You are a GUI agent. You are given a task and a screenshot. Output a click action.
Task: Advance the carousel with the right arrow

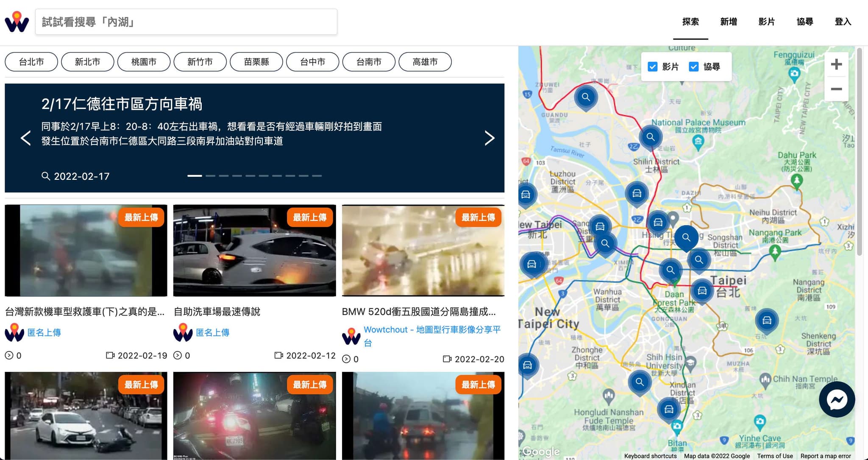[490, 138]
